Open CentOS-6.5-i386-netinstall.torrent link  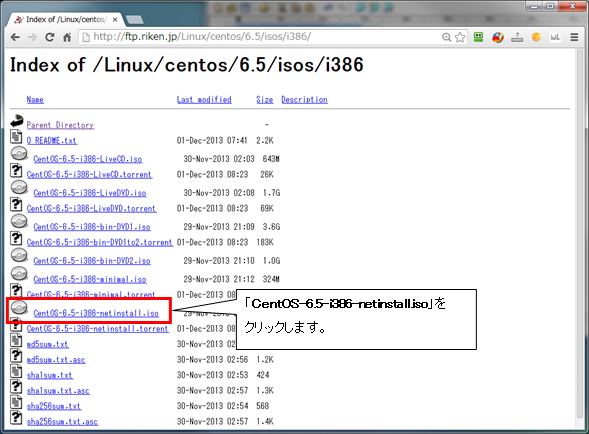pos(98,328)
